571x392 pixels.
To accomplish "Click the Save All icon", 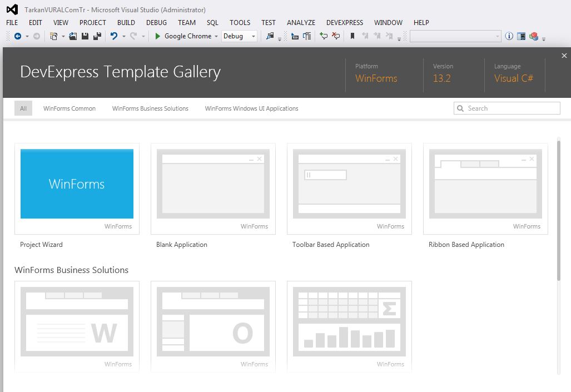I will pyautogui.click(x=97, y=36).
